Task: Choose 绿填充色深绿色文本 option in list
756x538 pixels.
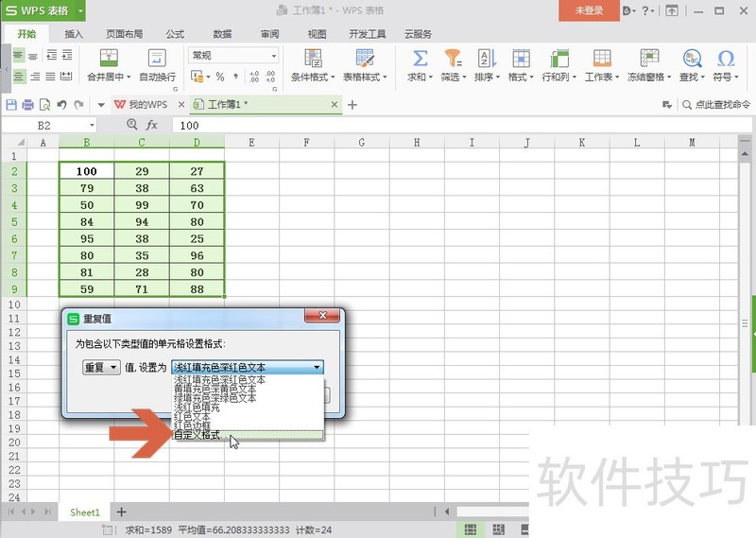Action: (248, 398)
